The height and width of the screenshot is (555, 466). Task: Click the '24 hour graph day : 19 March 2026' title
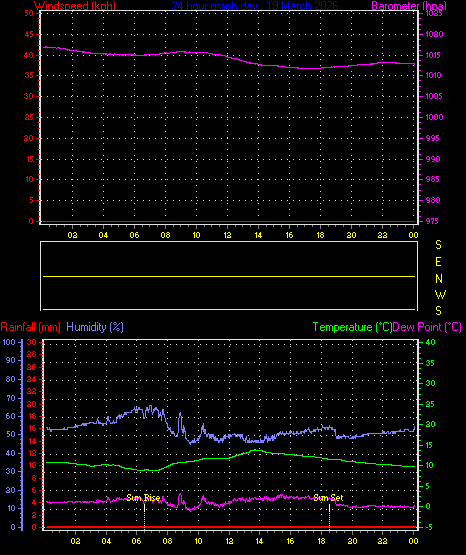pos(255,5)
